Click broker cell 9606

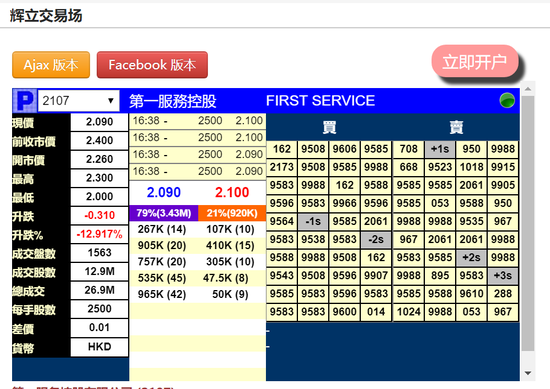pyautogui.click(x=344, y=149)
